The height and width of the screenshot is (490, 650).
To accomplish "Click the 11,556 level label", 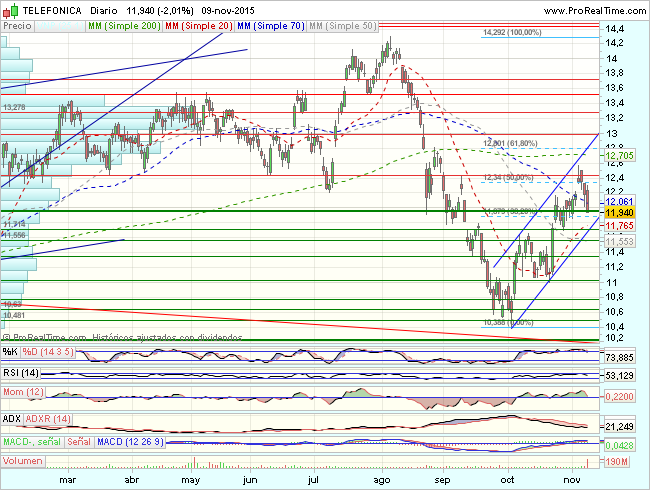I will coord(15,235).
